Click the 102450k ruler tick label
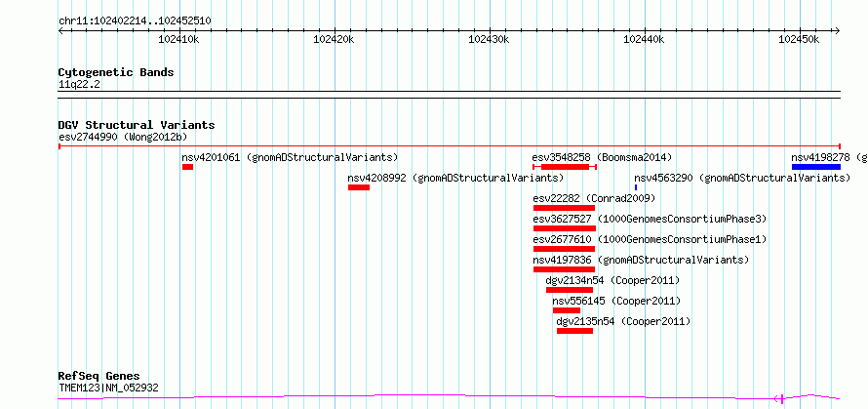 tap(799, 39)
